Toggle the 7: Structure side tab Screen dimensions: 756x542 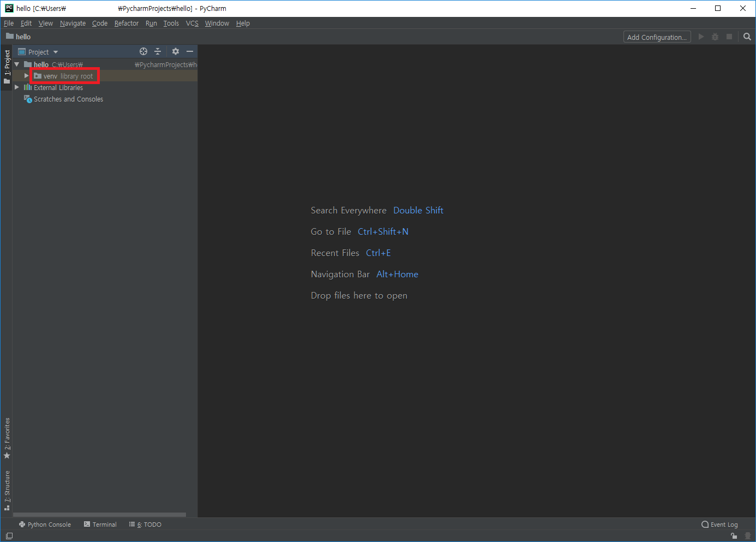click(7, 490)
